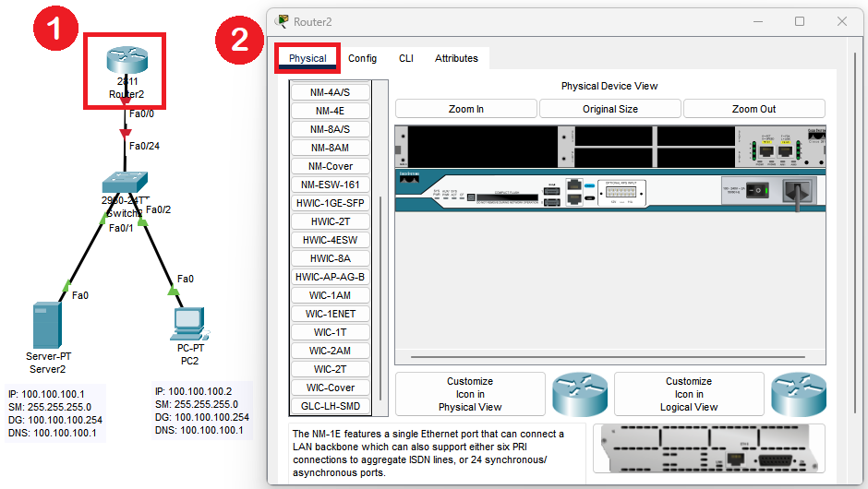Click the router's compact flash slot

point(507,197)
